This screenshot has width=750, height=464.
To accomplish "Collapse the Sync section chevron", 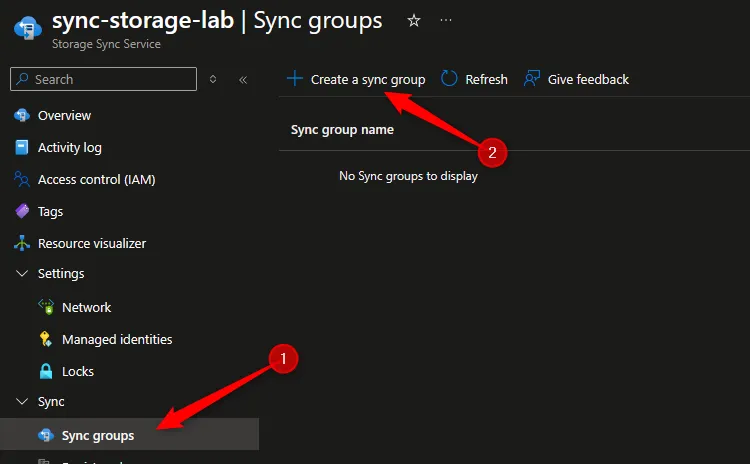I will [x=22, y=401].
